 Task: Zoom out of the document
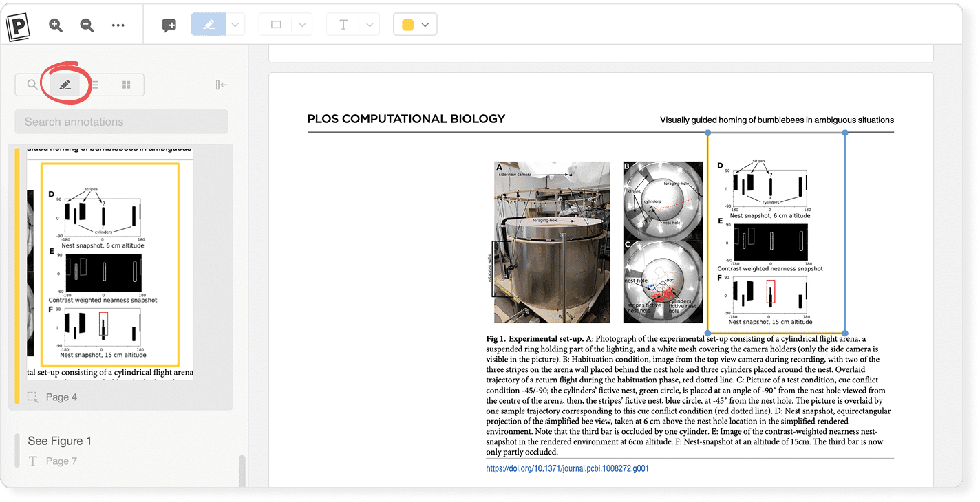[87, 25]
